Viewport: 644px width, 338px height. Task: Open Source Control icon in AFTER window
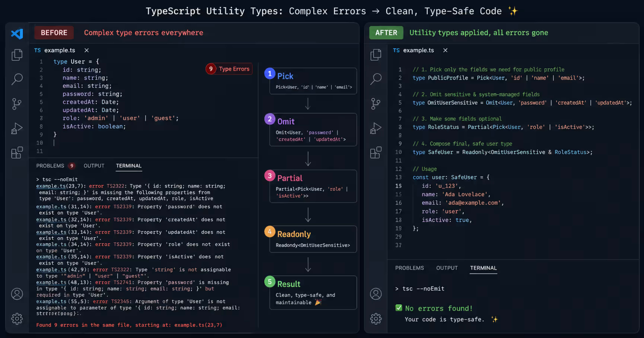point(375,104)
